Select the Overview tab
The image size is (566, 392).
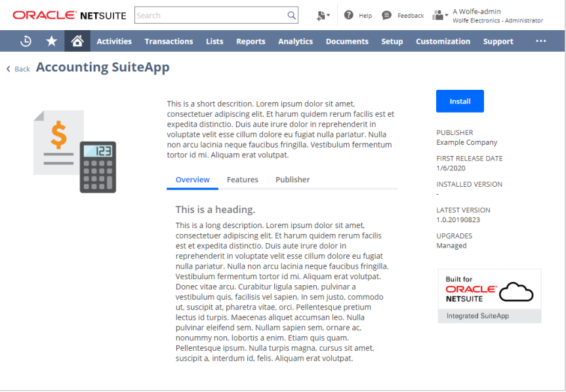coord(193,180)
